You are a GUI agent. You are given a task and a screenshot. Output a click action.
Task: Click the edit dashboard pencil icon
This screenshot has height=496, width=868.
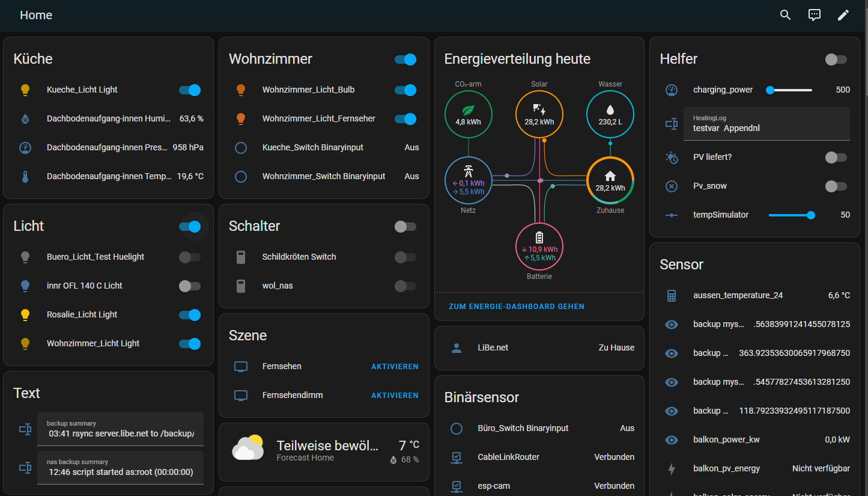[x=843, y=14]
